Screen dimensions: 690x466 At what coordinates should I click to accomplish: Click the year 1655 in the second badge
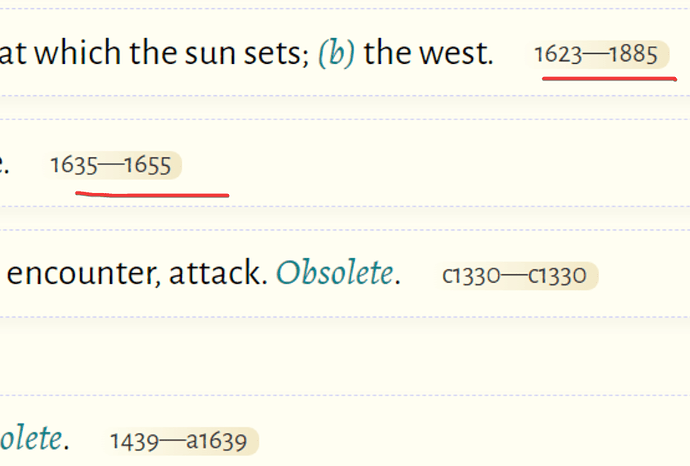click(x=147, y=166)
